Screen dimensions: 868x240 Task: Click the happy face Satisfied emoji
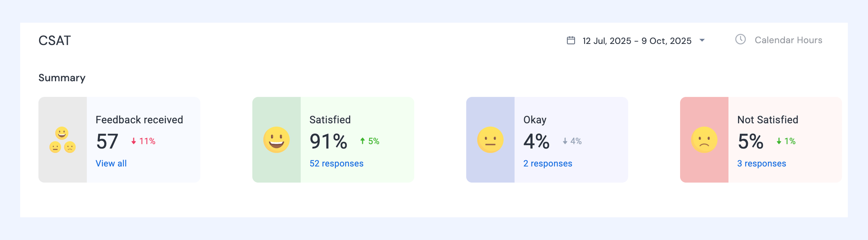coord(277,140)
